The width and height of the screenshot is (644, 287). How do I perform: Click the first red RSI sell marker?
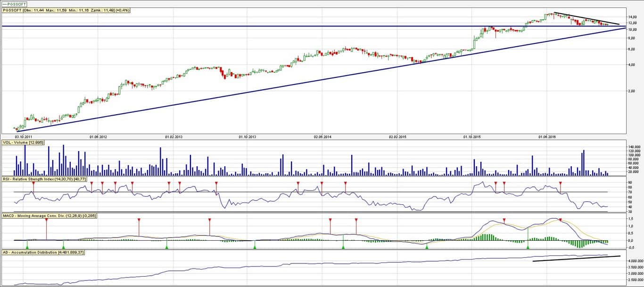click(x=33, y=183)
